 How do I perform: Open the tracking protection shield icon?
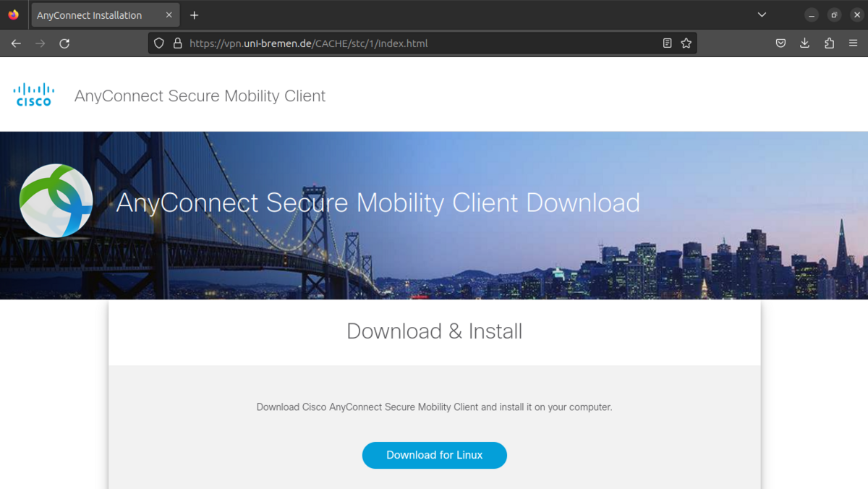(x=159, y=43)
